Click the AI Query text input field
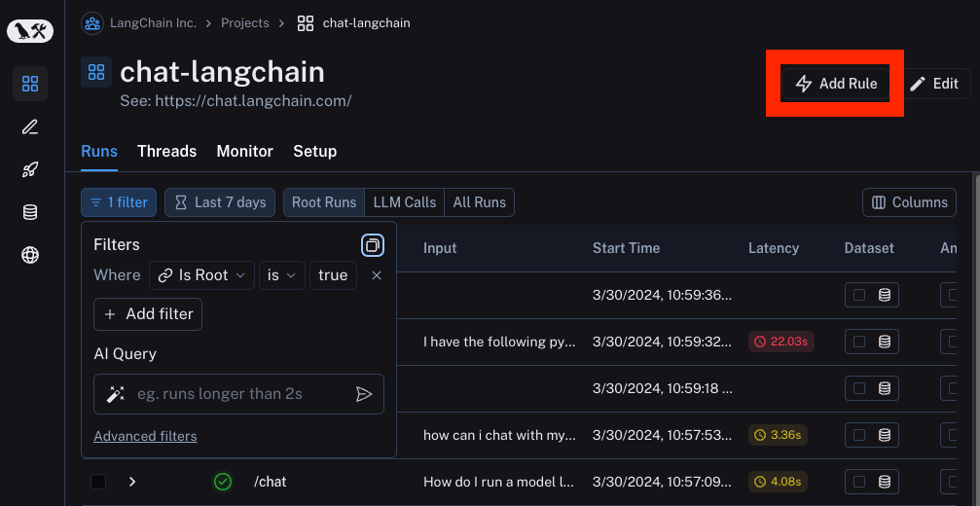Image resolution: width=980 pixels, height=506 pixels. [238, 394]
